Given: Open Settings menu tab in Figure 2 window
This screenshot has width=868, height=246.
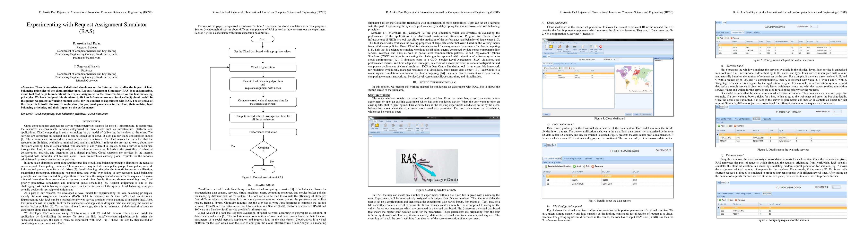Looking at the screenshot, I should (x=389, y=121).
